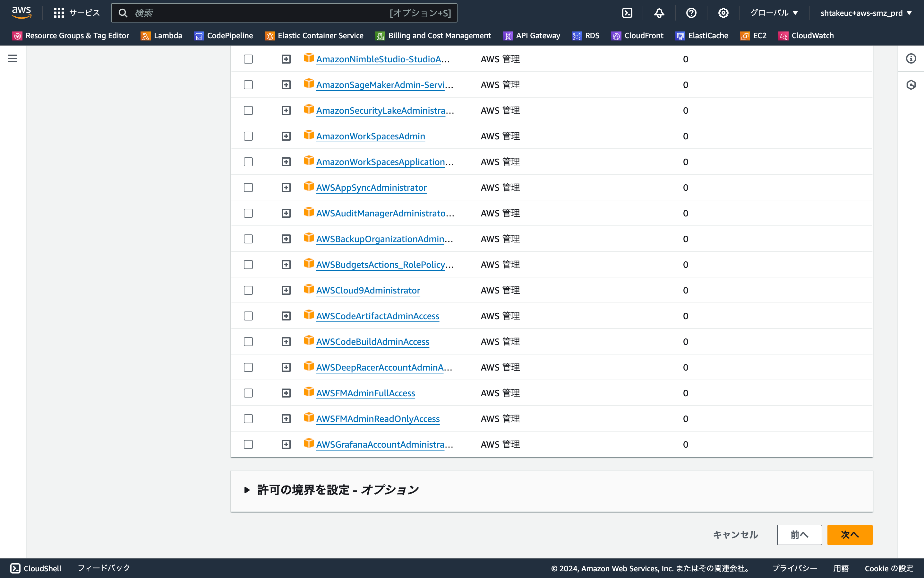Open Billing and Cost Management shortcut
The width and height of the screenshot is (924, 578).
click(433, 36)
